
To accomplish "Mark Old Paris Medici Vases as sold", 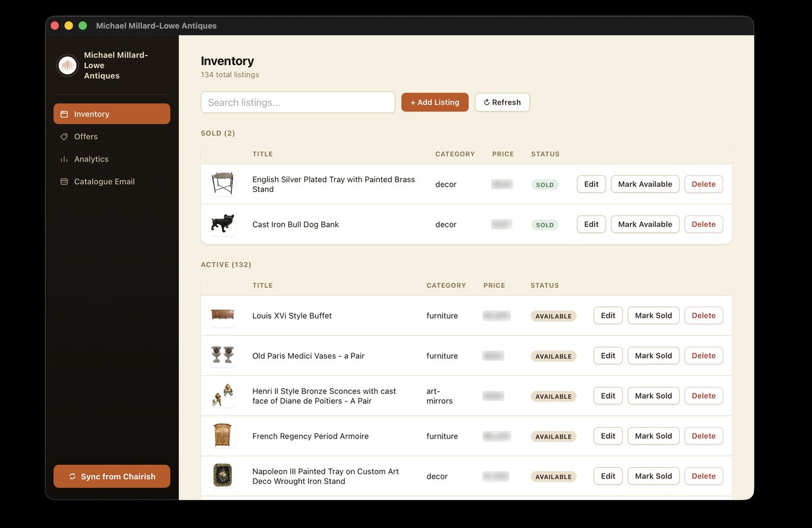I will point(654,355).
